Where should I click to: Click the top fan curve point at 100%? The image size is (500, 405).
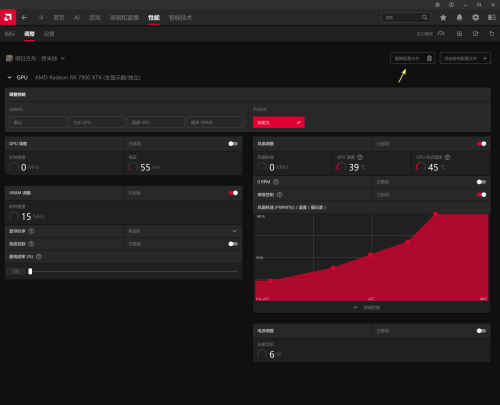pyautogui.click(x=435, y=214)
